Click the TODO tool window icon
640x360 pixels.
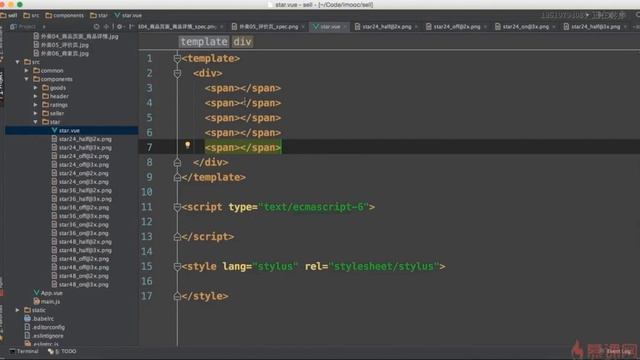(51, 351)
